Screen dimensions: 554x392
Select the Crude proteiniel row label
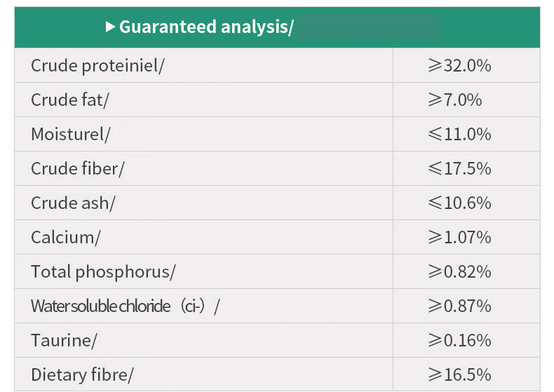(97, 66)
